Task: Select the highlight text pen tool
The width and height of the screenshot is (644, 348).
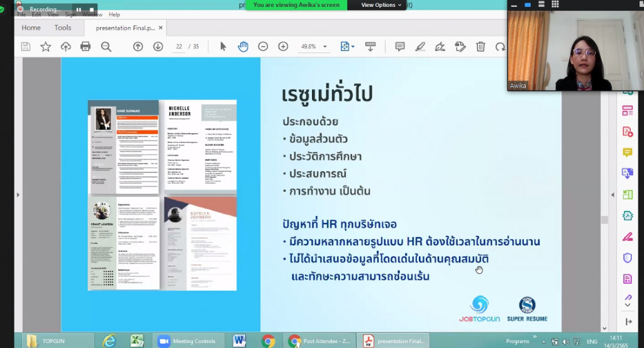Action: [419, 47]
